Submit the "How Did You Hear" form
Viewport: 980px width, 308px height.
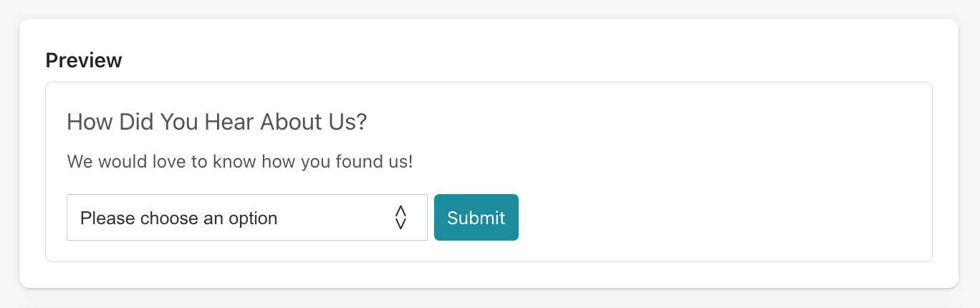pyautogui.click(x=476, y=218)
